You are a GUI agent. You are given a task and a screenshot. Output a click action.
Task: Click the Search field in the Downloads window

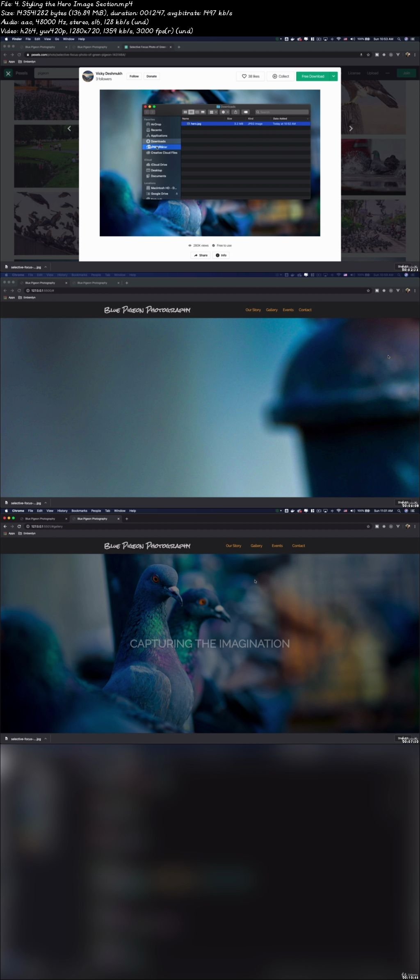pos(282,112)
